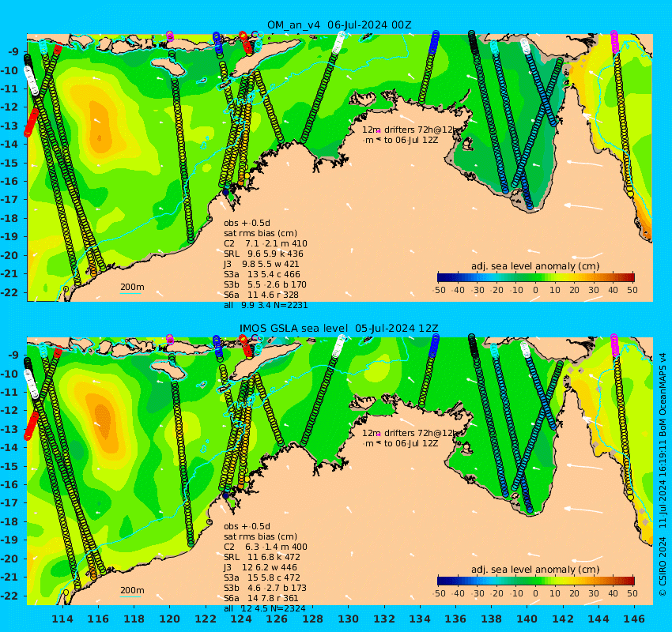Click '12m drifters 72h@12h' in the top panel
This screenshot has height=632, width=672.
coord(410,130)
